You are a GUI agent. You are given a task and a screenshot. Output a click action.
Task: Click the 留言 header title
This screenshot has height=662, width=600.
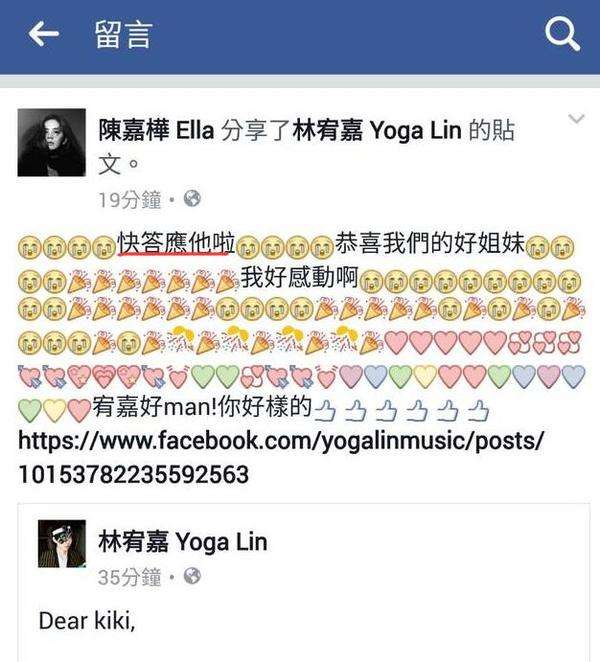point(123,34)
